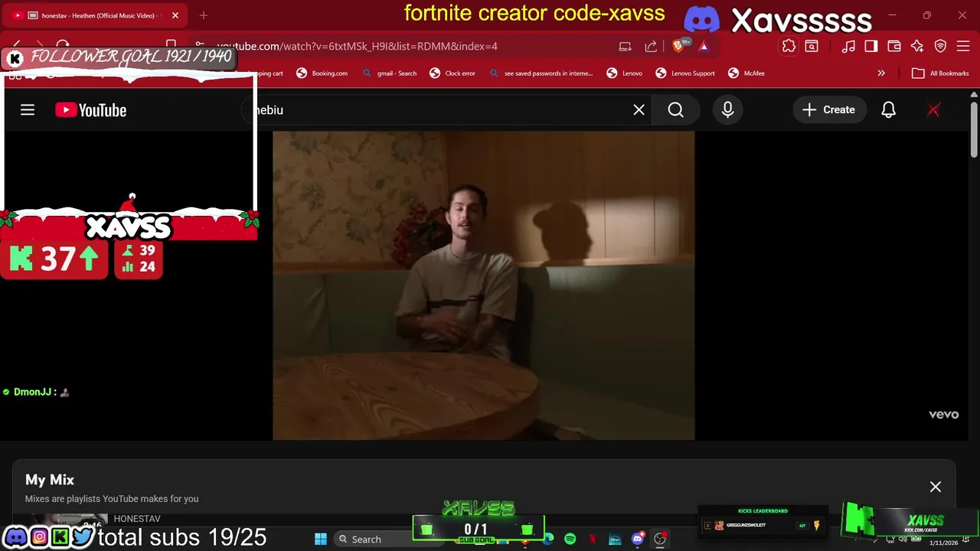Screen dimensions: 980x551
Task: Toggle the browser sidebar panel
Action: pos(871,46)
